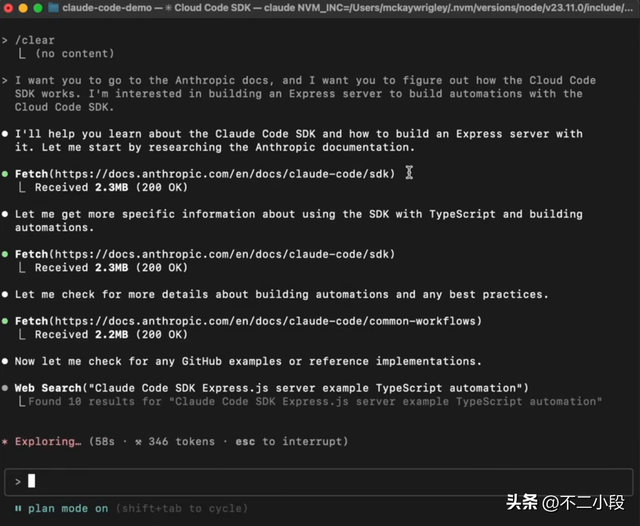This screenshot has height=526, width=640.
Task: Click the first Fetch claude-code/sdk URL
Action: (x=222, y=174)
